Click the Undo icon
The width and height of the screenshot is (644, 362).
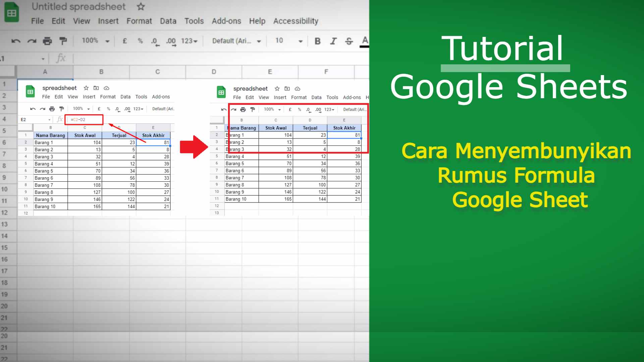pyautogui.click(x=16, y=41)
